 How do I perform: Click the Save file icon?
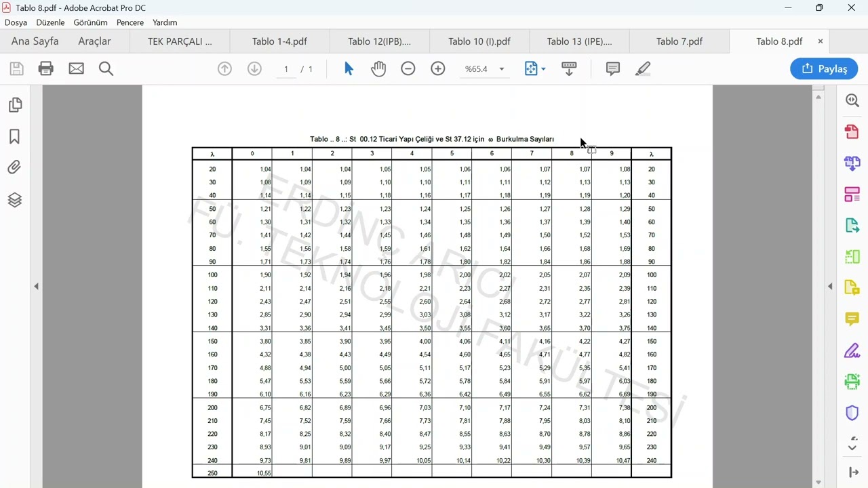click(x=16, y=68)
